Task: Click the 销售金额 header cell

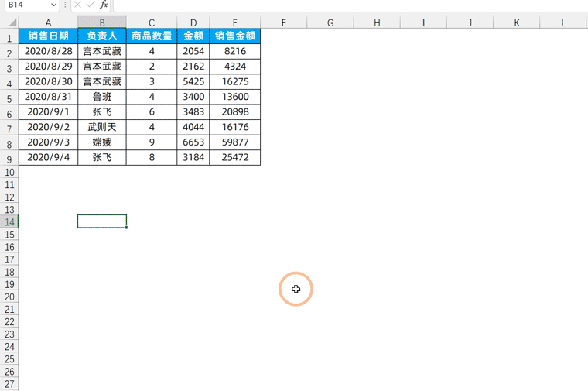Action: 234,36
